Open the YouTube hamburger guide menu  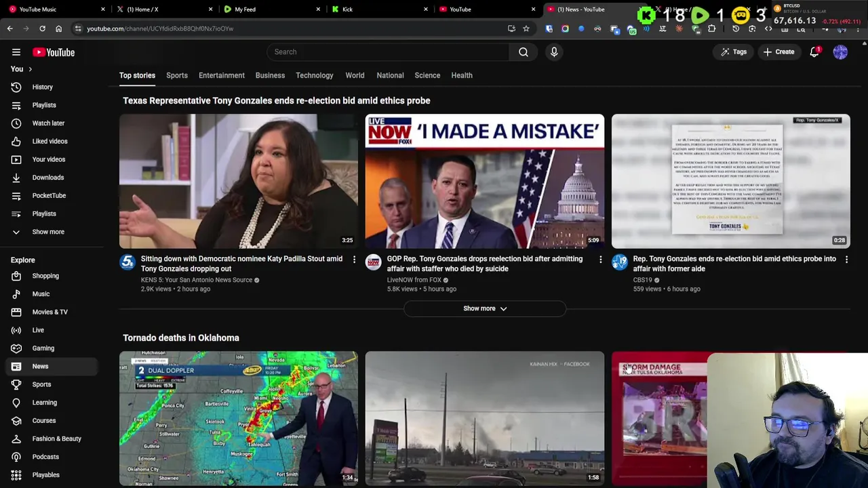coord(16,52)
